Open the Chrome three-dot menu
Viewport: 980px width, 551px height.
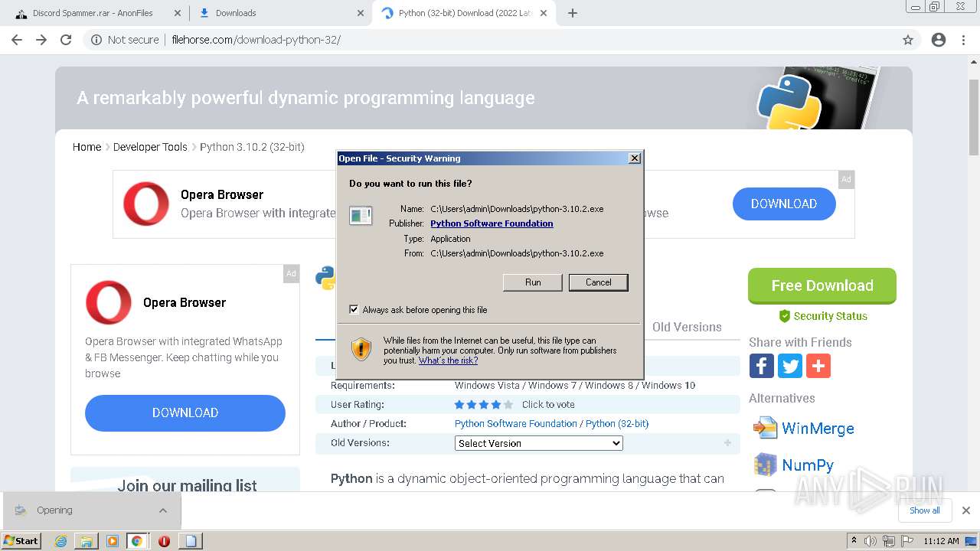click(x=963, y=40)
